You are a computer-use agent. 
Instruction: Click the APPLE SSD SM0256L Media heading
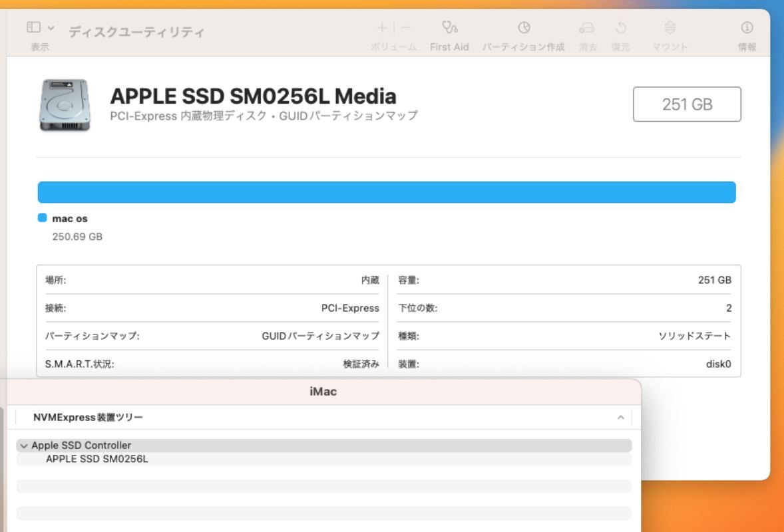(x=253, y=96)
